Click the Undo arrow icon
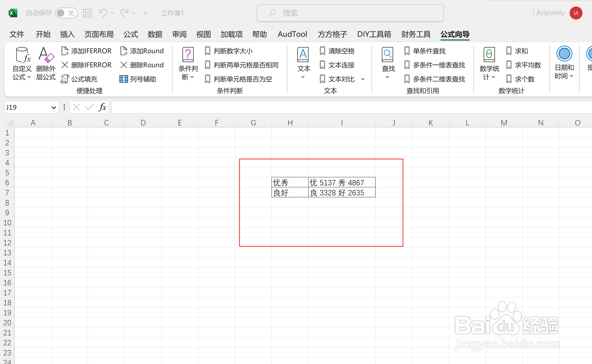592x364 pixels. click(x=103, y=13)
